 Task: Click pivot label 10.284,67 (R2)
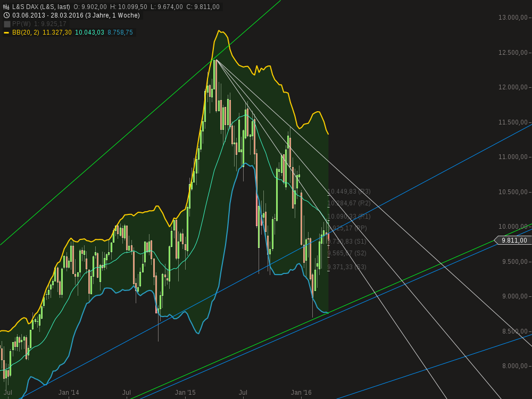pyautogui.click(x=349, y=203)
